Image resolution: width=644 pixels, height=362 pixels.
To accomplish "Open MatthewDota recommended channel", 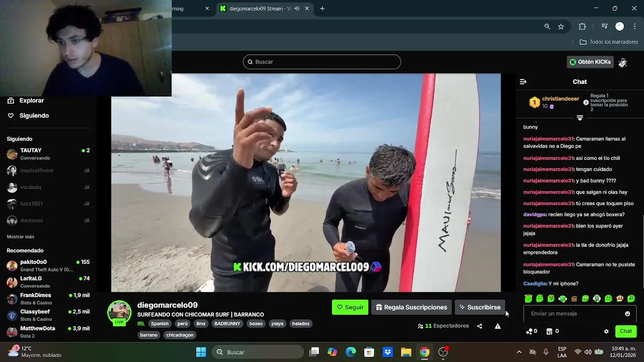I will (x=48, y=332).
